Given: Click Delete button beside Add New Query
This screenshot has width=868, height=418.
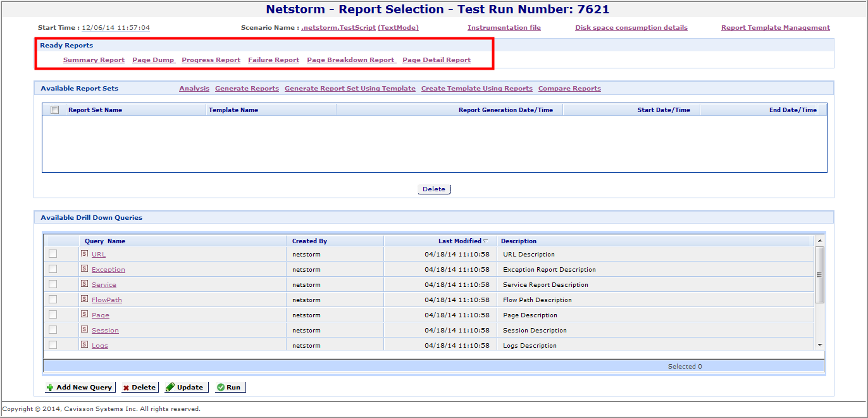Looking at the screenshot, I should tap(139, 387).
